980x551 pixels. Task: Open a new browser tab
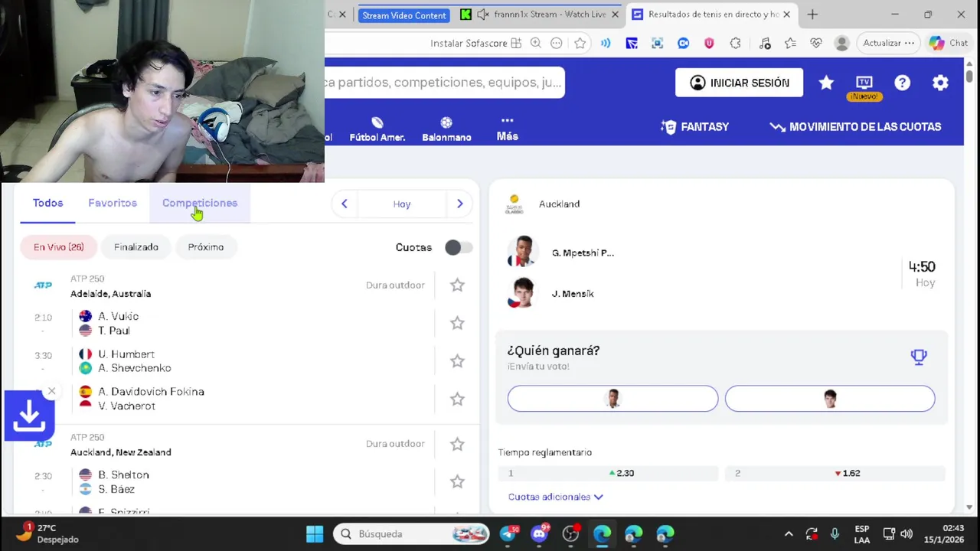[812, 15]
